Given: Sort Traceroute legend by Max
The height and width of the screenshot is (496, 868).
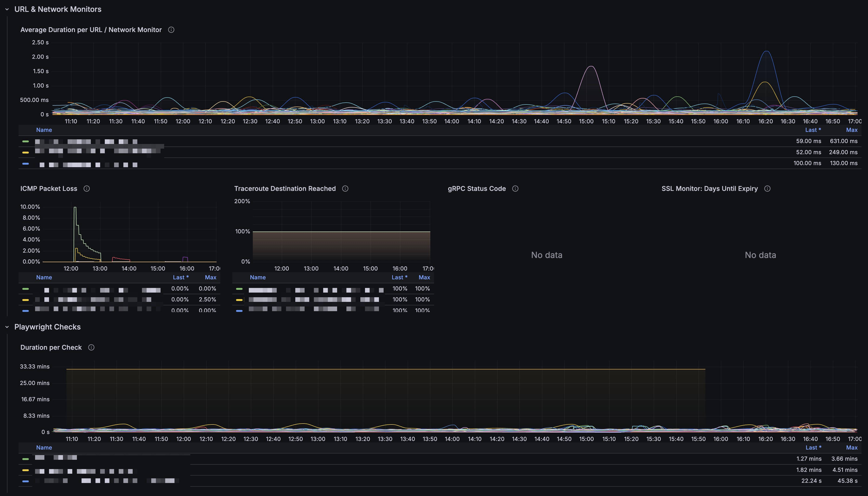Looking at the screenshot, I should coord(424,278).
